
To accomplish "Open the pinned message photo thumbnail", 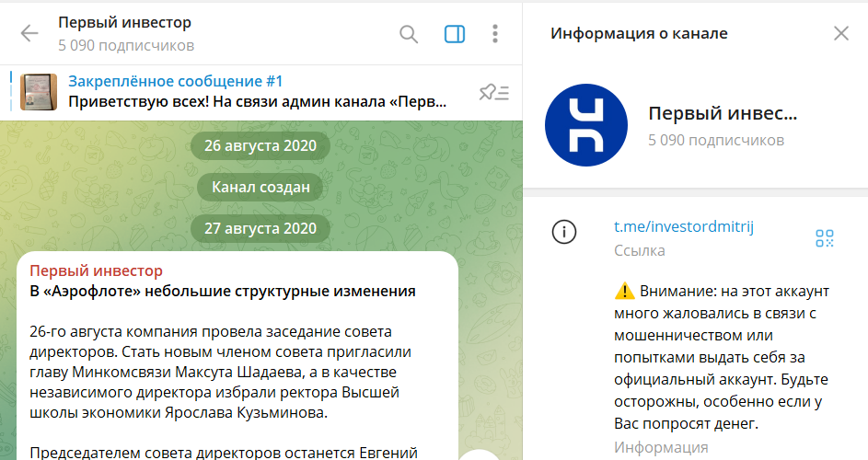I will 38,92.
